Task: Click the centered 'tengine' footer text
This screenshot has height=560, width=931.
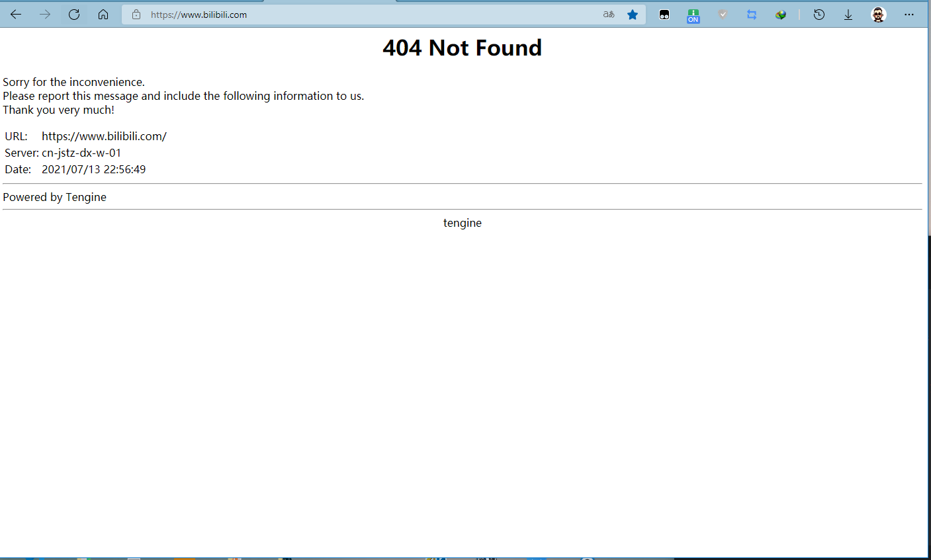Action: coord(463,223)
